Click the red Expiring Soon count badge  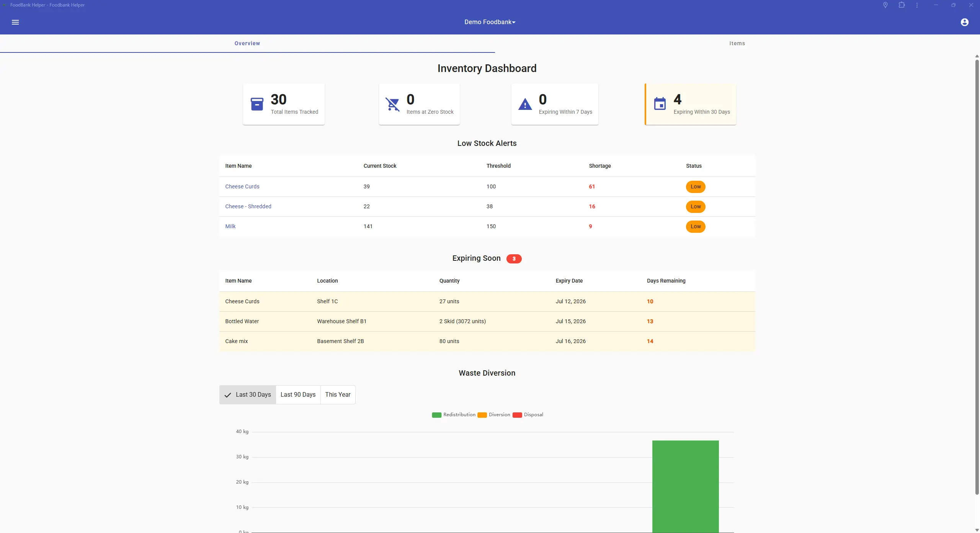click(x=514, y=259)
